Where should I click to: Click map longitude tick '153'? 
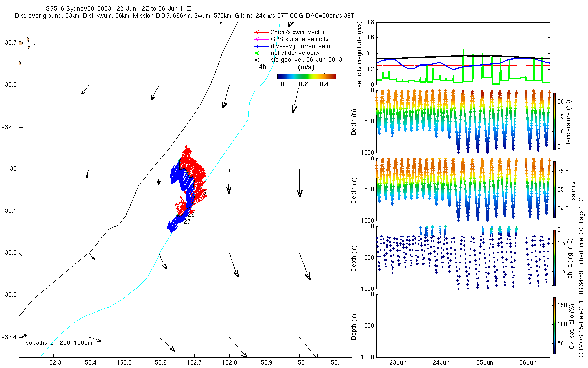pyautogui.click(x=300, y=363)
